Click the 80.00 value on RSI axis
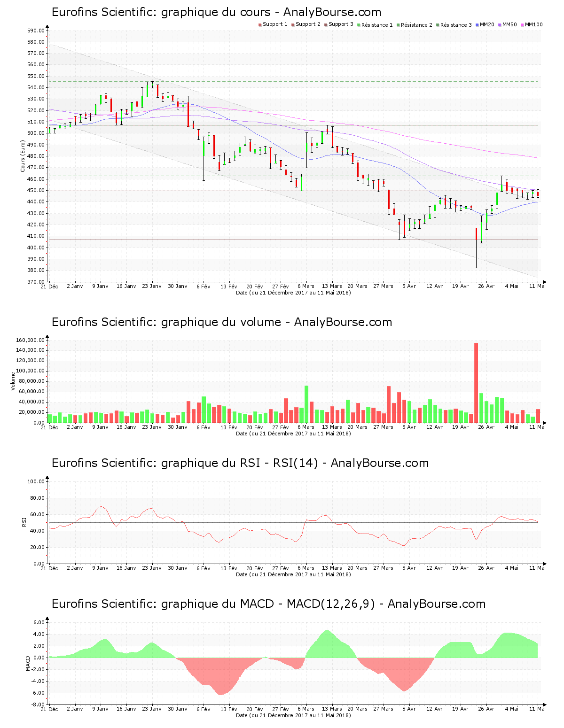Screen dimensions: 564x728 point(38,498)
